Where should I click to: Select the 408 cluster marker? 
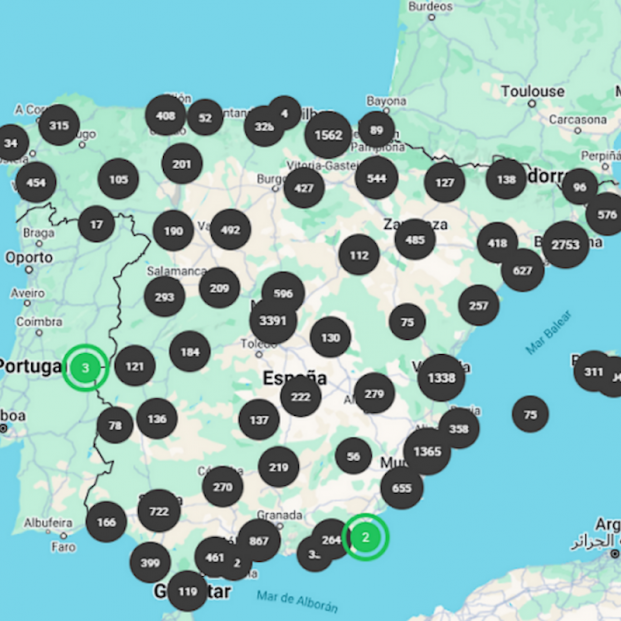(166, 115)
